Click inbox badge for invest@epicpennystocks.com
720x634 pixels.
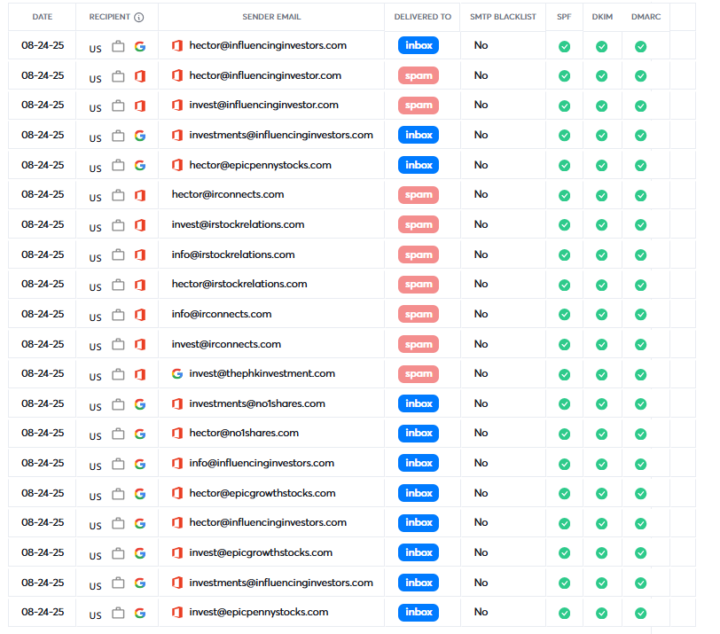click(x=418, y=612)
